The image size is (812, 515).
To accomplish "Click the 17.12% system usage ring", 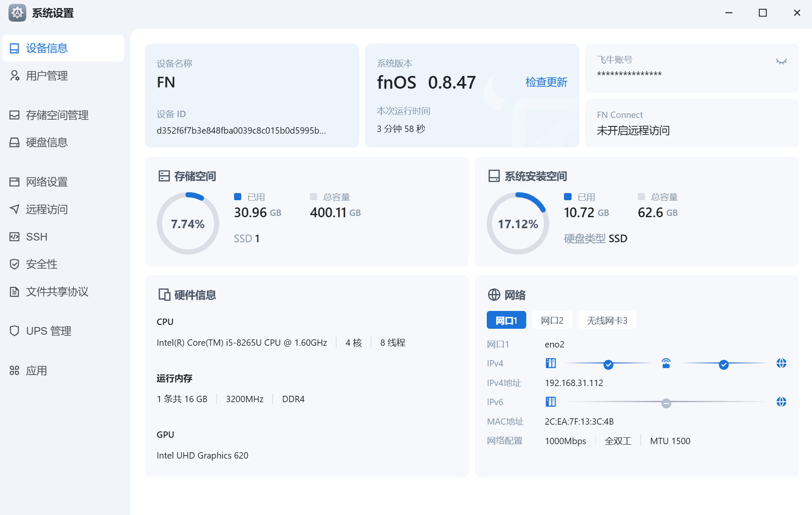I will pyautogui.click(x=518, y=224).
